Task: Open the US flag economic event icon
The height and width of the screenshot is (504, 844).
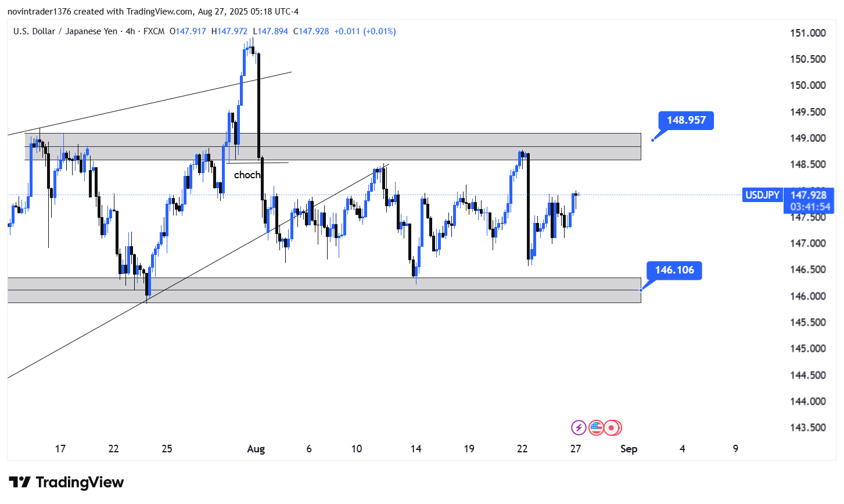Action: point(595,428)
